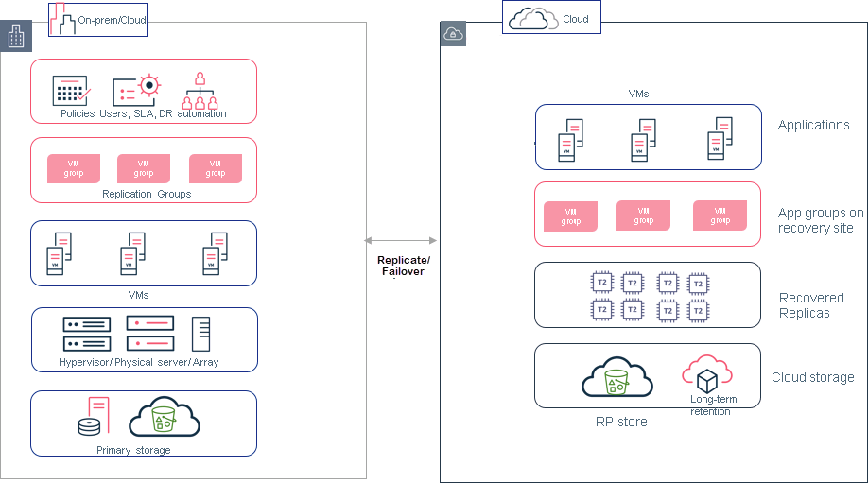Select the middle VM icon in Cloud Applications
This screenshot has width=868, height=483.
(644, 140)
